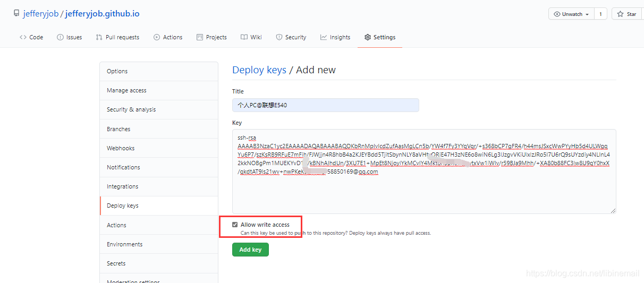The width and height of the screenshot is (644, 283).
Task: Select Security & analysis in sidebar
Action: 159,109
